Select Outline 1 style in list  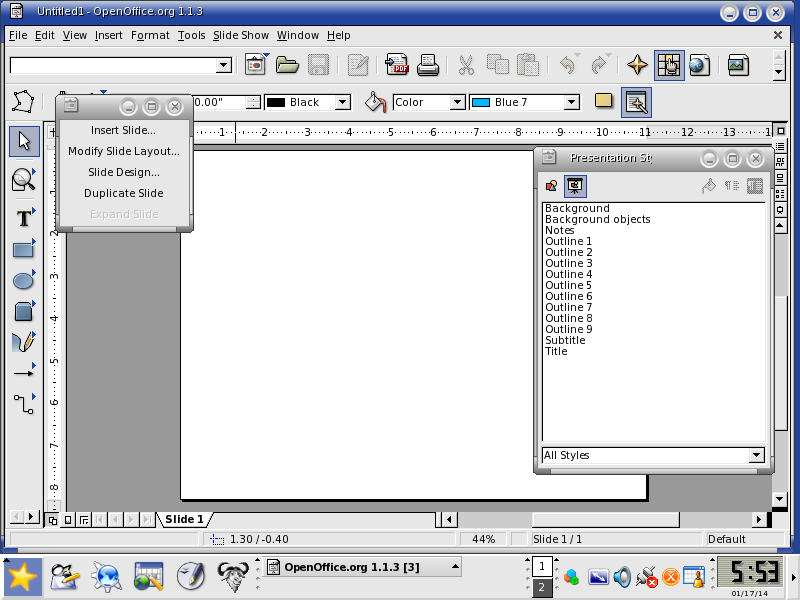[568, 241]
